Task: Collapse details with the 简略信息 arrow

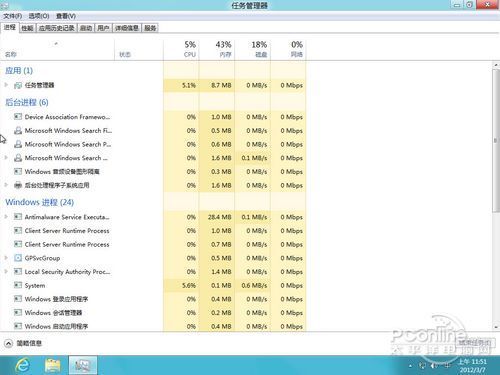Action: click(9, 343)
